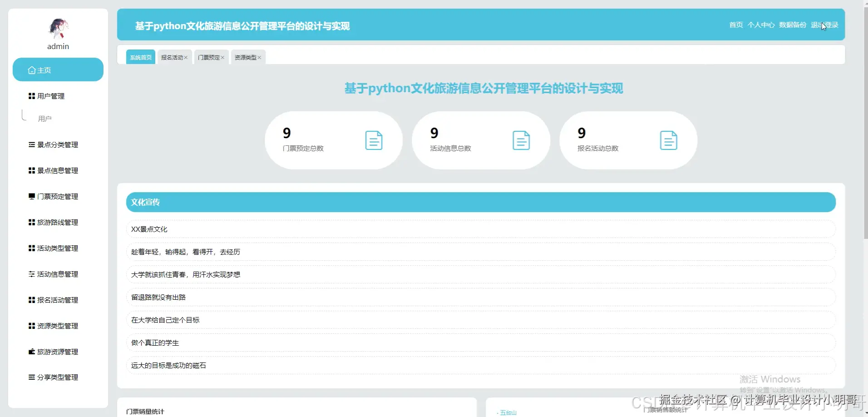Click the admin avatar image

tap(58, 28)
